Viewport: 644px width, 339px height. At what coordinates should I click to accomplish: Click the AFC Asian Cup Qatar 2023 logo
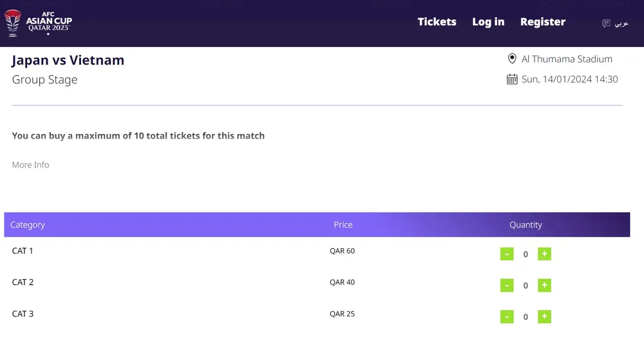[39, 22]
